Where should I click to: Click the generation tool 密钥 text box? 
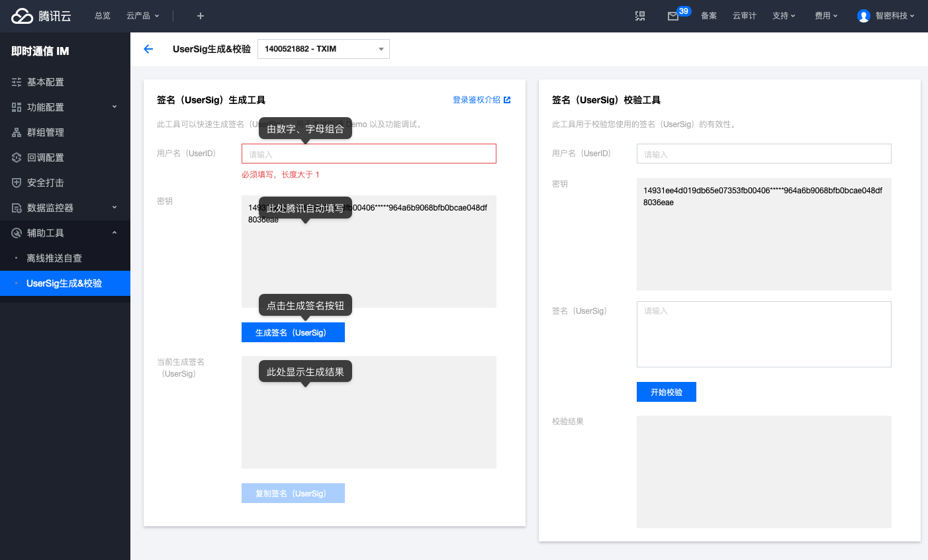(369, 252)
